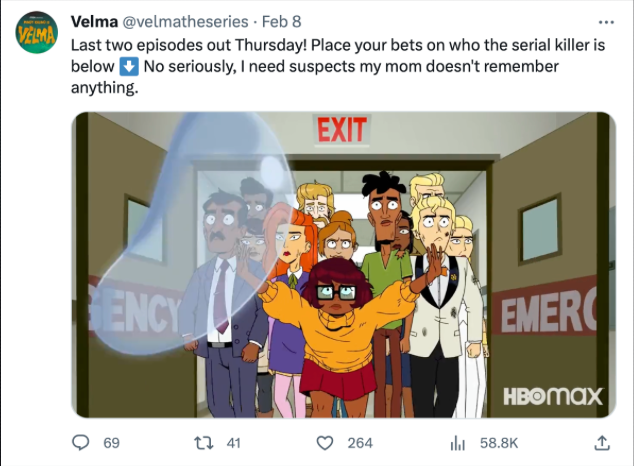
Task: Open the @velmatheseries handle link
Action: pyautogui.click(x=185, y=21)
